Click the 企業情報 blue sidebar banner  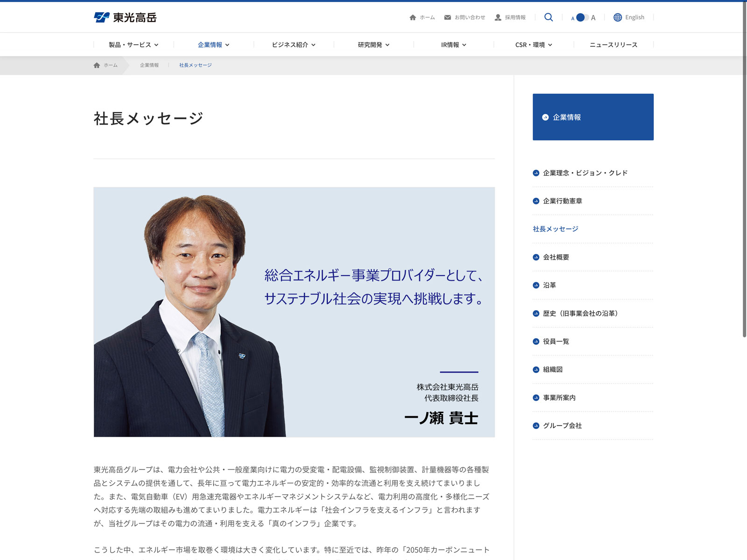[593, 117]
